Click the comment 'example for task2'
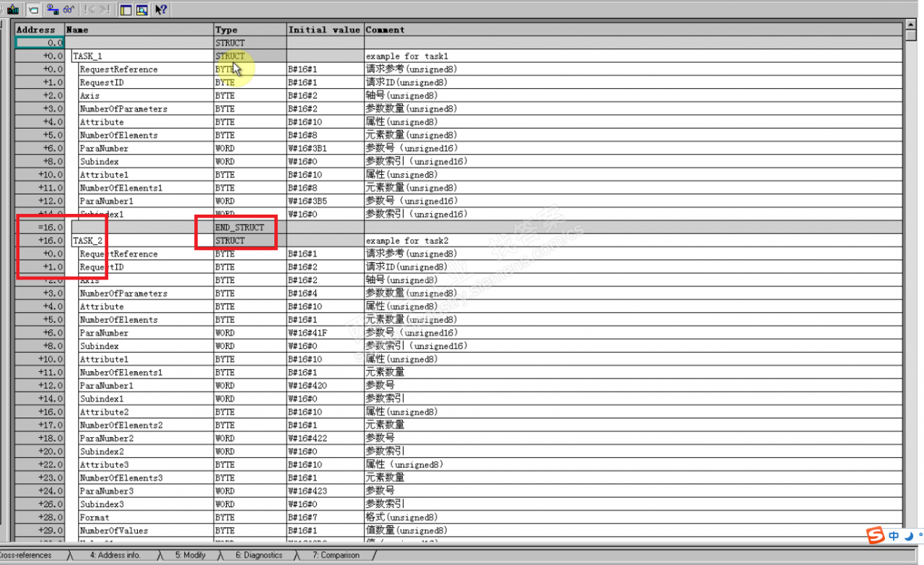Screen dimensions: 924x565 tap(407, 241)
